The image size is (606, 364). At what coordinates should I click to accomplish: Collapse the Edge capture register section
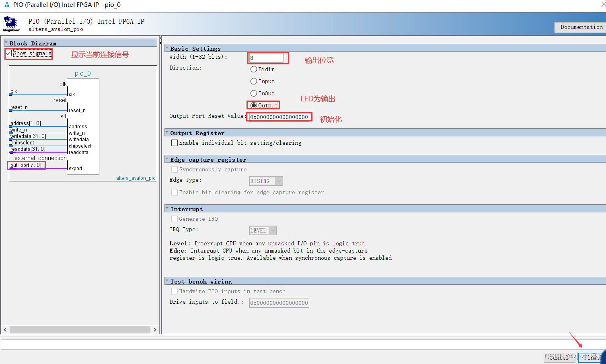point(167,159)
